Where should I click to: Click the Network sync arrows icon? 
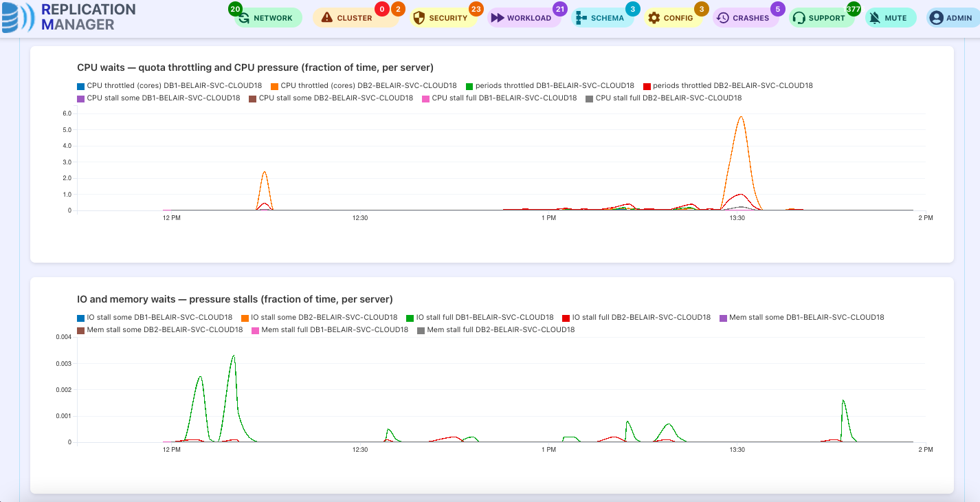[244, 18]
